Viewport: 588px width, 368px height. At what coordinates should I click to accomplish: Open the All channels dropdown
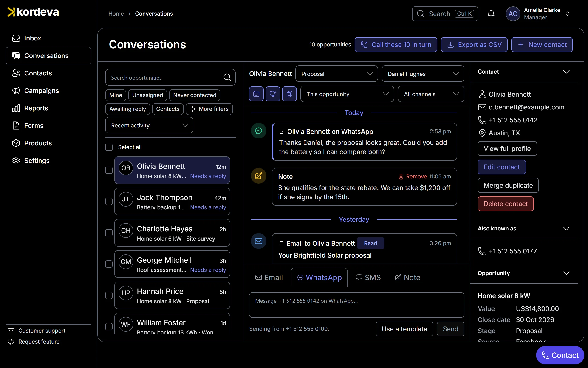point(431,94)
